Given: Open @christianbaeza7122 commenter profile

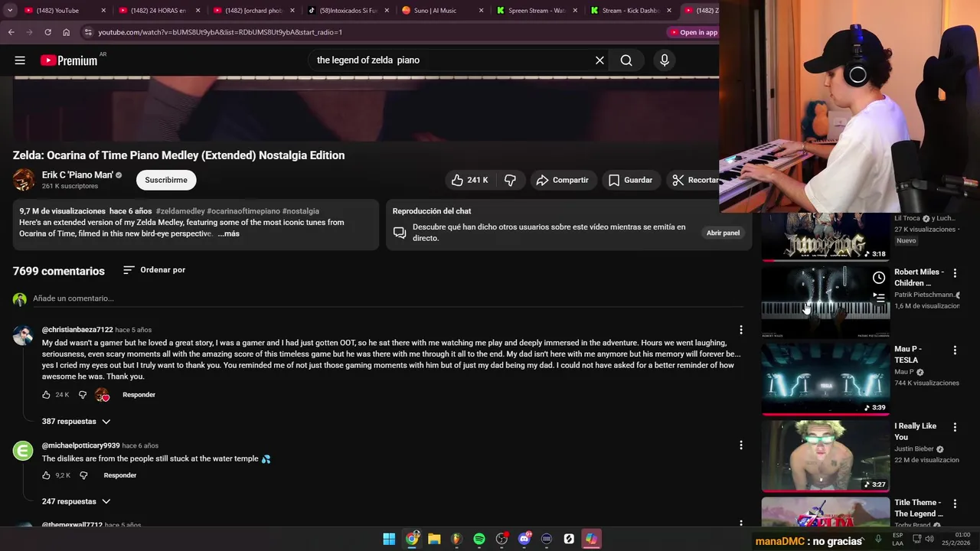Looking at the screenshot, I should (x=77, y=330).
